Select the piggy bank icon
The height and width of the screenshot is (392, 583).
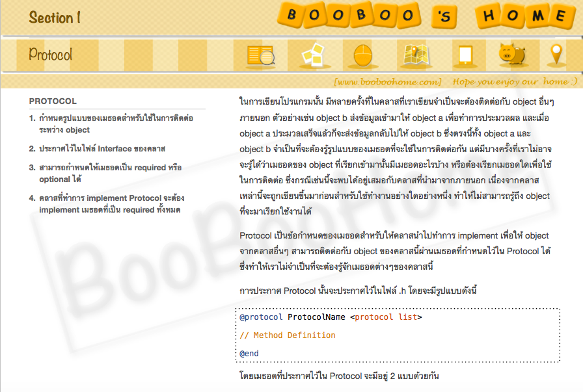[x=512, y=54]
